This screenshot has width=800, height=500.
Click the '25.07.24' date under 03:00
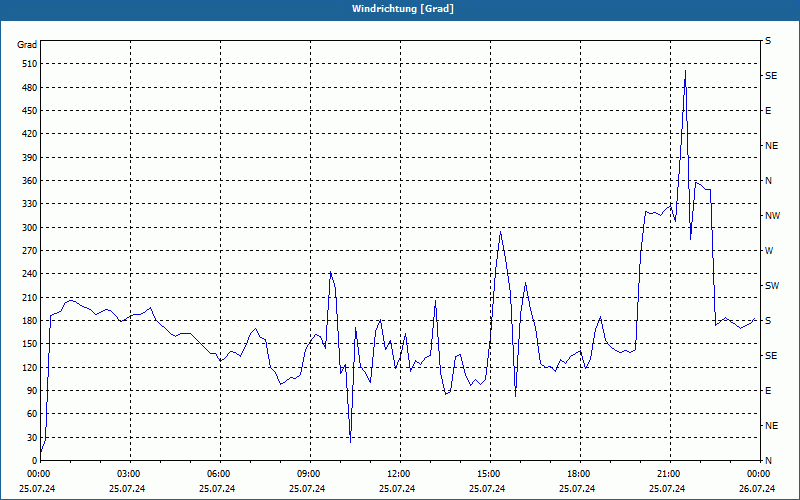click(127, 488)
